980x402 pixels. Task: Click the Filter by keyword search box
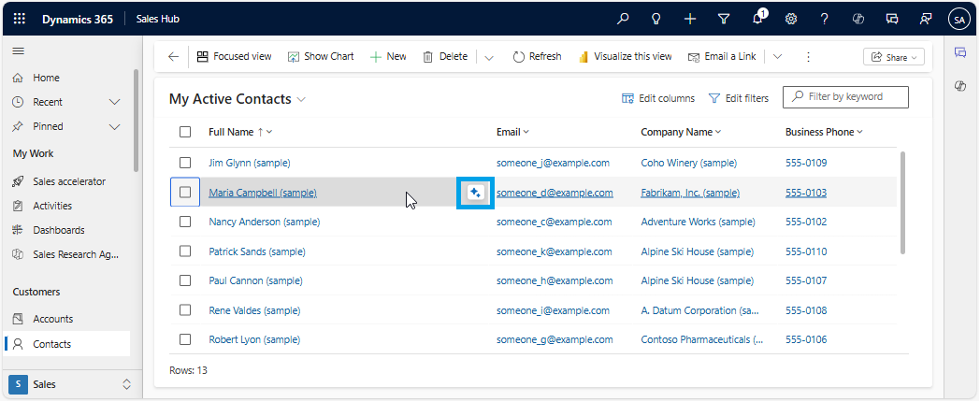coord(845,96)
